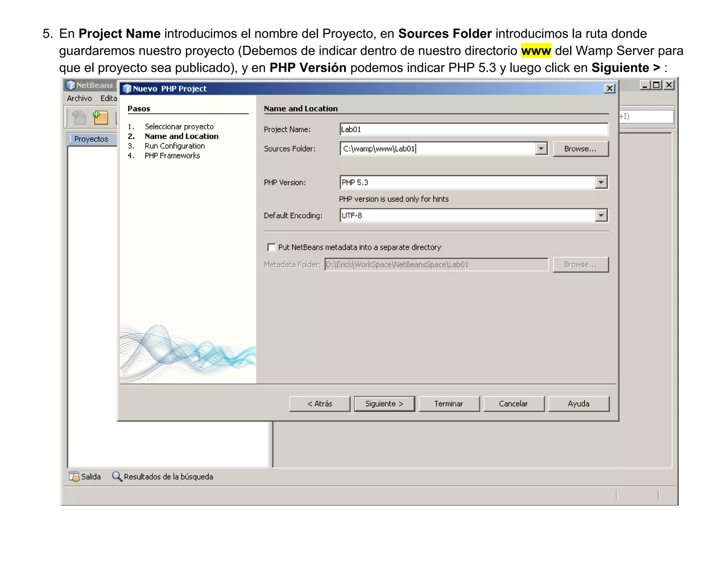Minimize the NetBeans main window
Image resolution: width=728 pixels, height=562 pixels.
645,85
